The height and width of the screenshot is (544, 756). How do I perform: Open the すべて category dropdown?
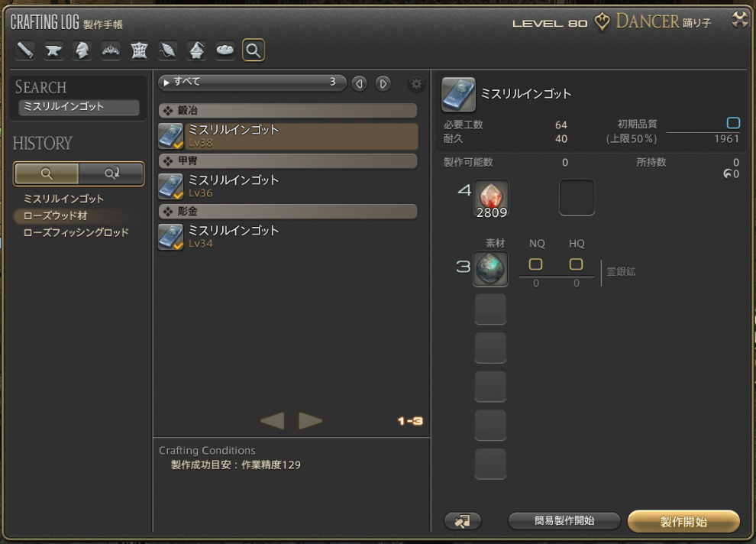pos(252,83)
